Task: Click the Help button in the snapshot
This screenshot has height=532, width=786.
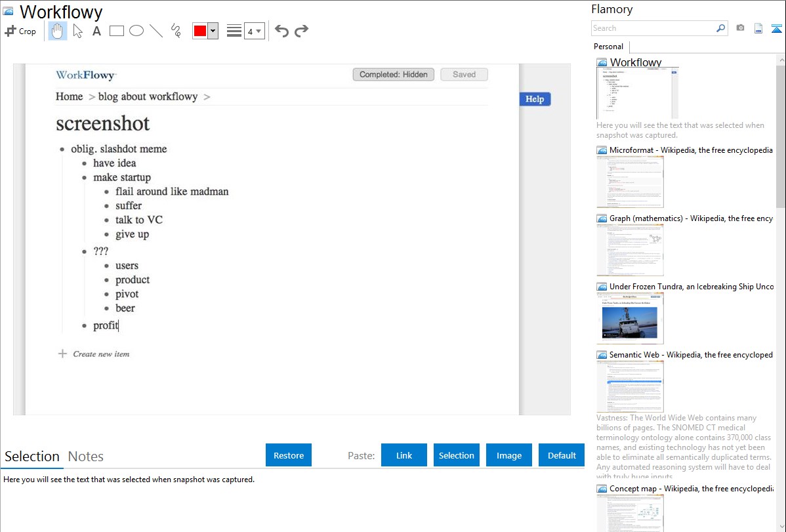Action: [535, 99]
